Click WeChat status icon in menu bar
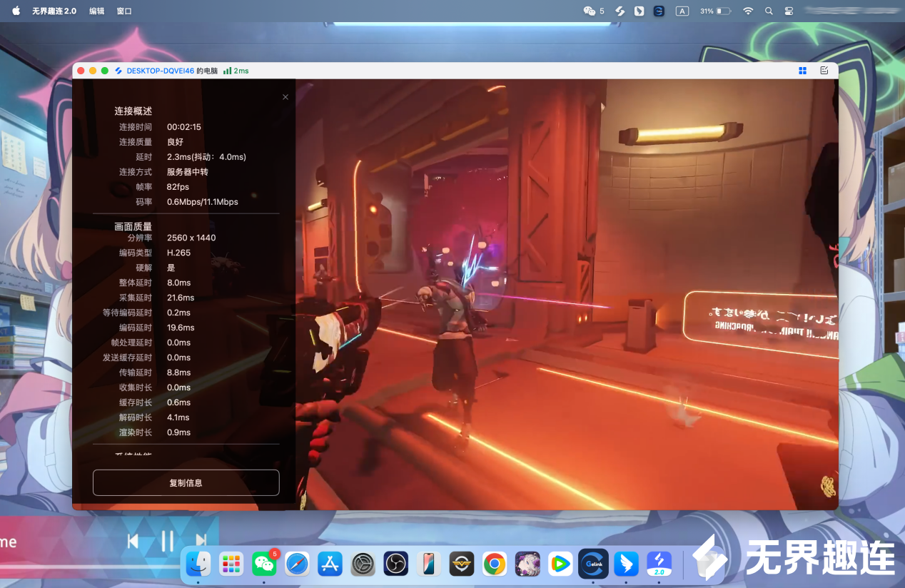This screenshot has height=588, width=905. click(x=590, y=11)
